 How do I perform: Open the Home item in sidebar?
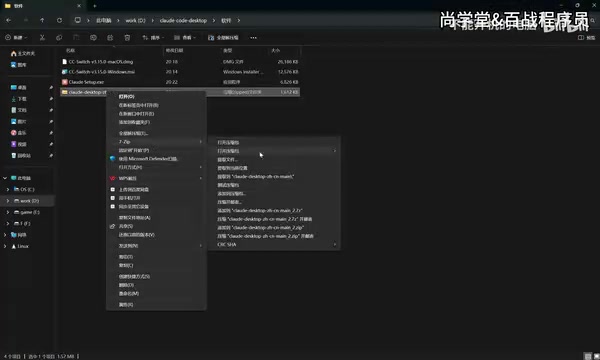coord(23,53)
